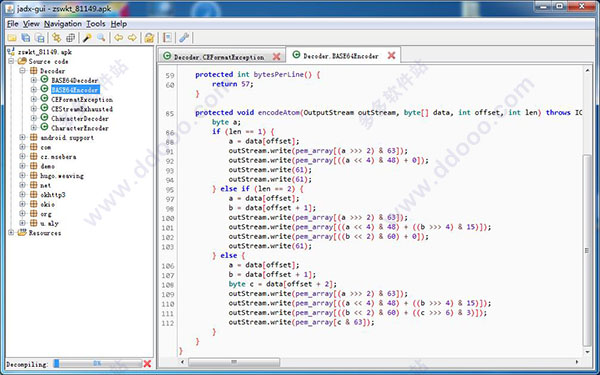Toggle the flatten packages toolbar icon
This screenshot has width=600, height=375.
tap(70, 38)
